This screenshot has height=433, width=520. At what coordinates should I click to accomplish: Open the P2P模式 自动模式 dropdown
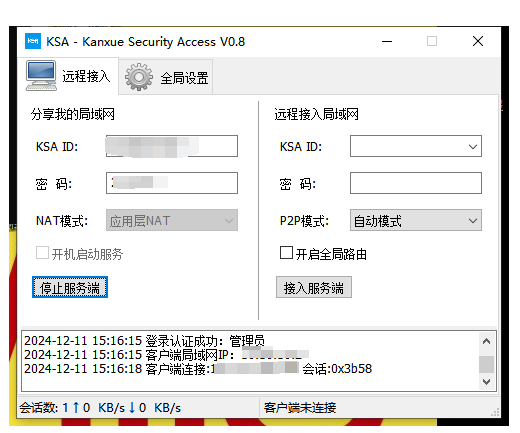[x=416, y=220]
